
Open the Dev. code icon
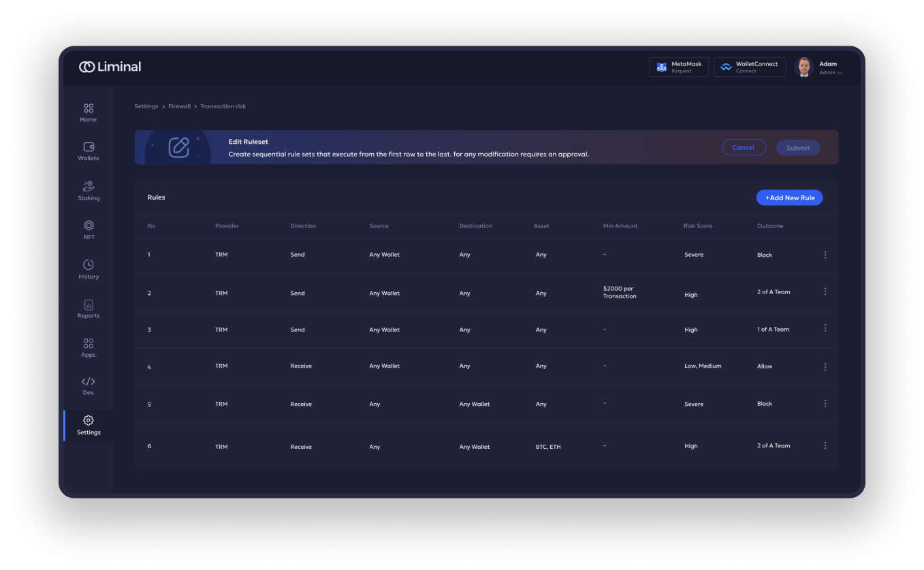89,381
